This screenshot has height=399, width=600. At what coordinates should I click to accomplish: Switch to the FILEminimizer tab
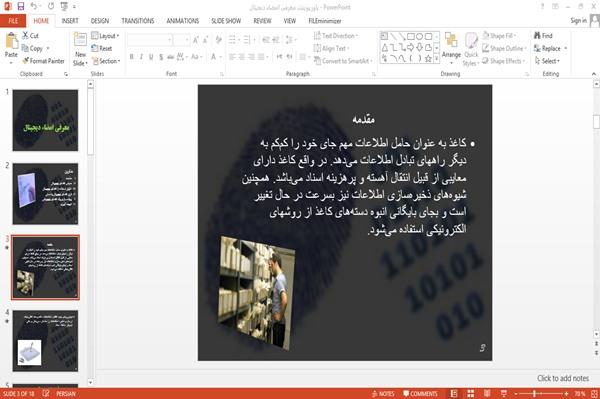pos(325,21)
